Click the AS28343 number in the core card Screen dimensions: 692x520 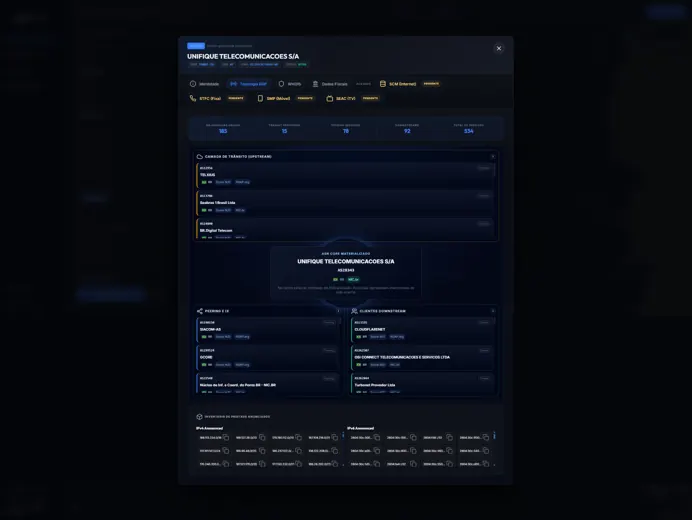point(346,270)
